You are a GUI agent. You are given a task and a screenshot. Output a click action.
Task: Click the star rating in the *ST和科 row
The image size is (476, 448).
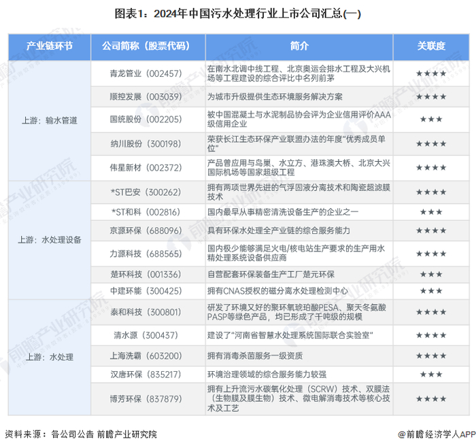(431, 212)
